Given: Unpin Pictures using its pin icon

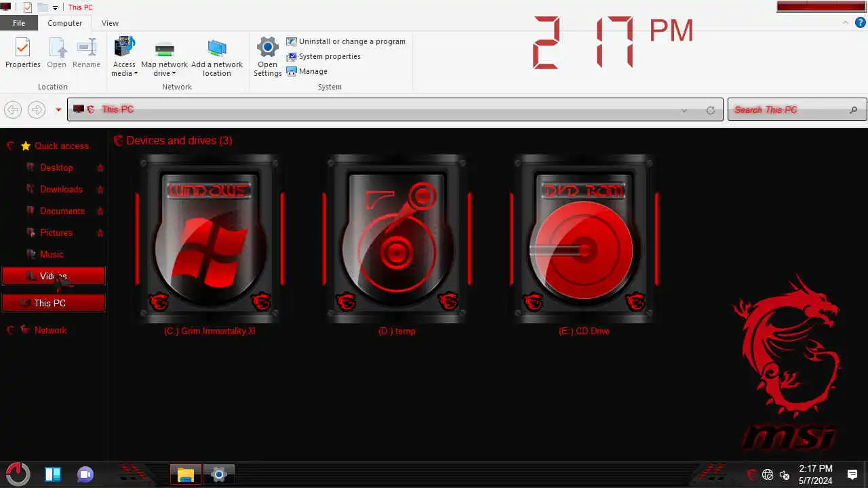Looking at the screenshot, I should coord(100,232).
